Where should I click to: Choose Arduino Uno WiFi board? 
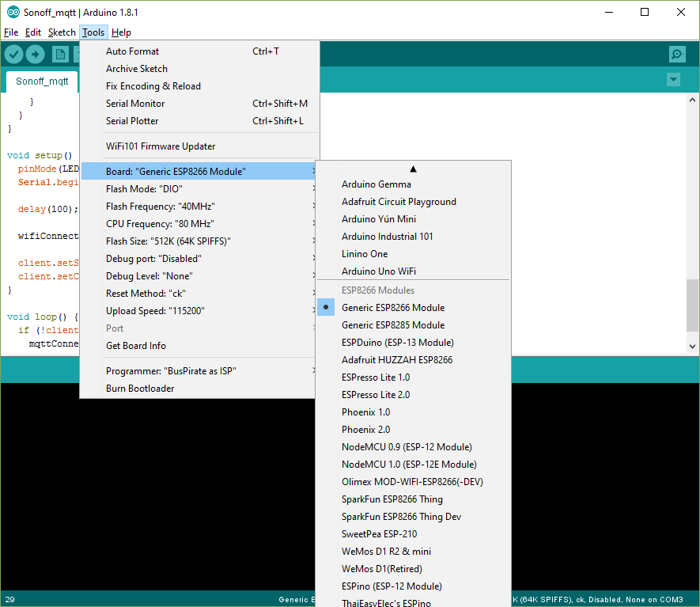pyautogui.click(x=414, y=271)
